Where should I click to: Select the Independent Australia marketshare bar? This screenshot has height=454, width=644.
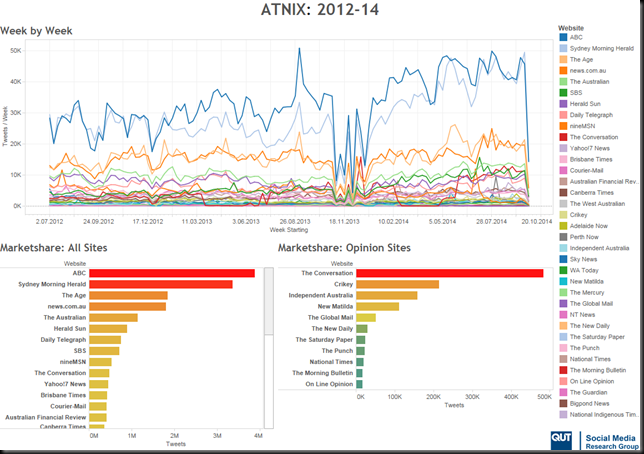(x=386, y=295)
